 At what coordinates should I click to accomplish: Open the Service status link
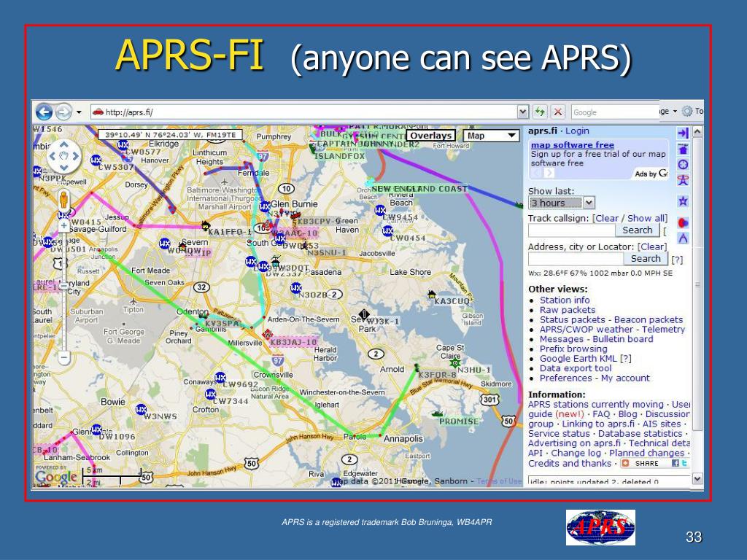pyautogui.click(x=558, y=433)
